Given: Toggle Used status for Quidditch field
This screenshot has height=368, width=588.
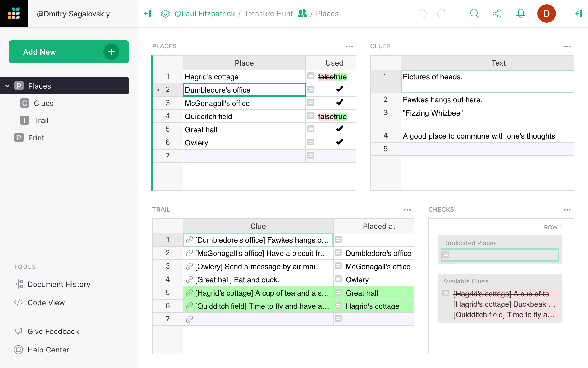Looking at the screenshot, I should pos(332,116).
